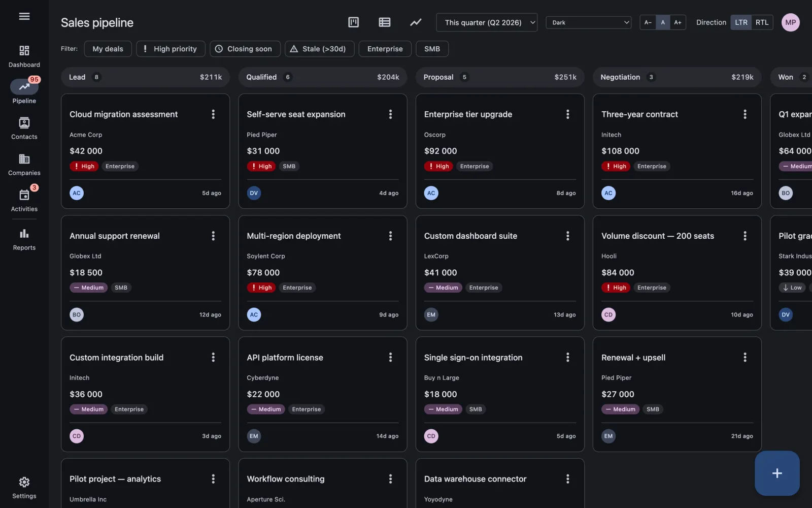Increase font size with A+
812x508 pixels.
[678, 22]
